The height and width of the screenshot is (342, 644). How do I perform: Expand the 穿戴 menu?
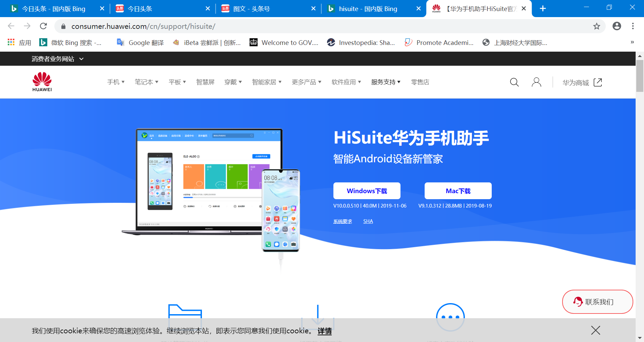tap(233, 82)
